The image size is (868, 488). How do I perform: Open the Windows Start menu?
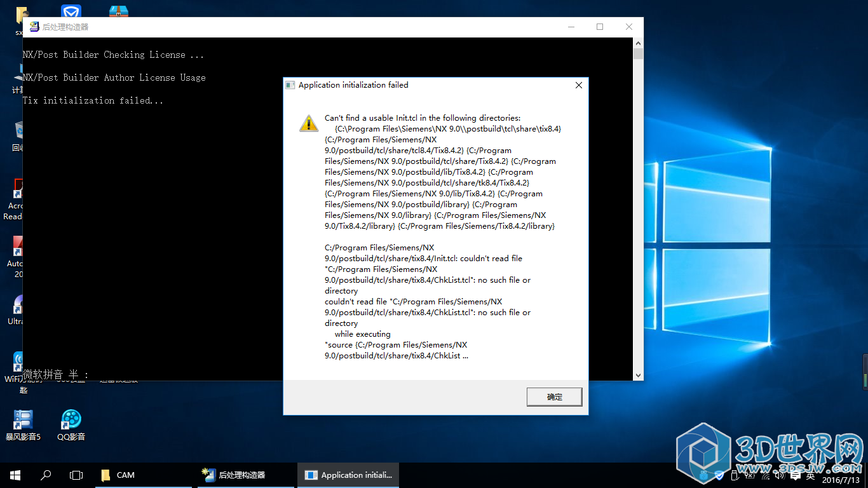(x=15, y=475)
